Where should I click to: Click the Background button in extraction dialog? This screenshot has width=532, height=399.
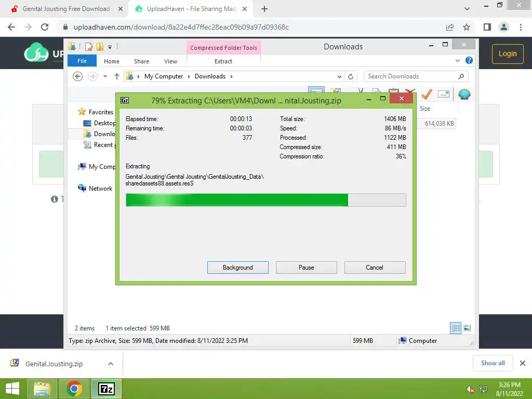tap(238, 268)
